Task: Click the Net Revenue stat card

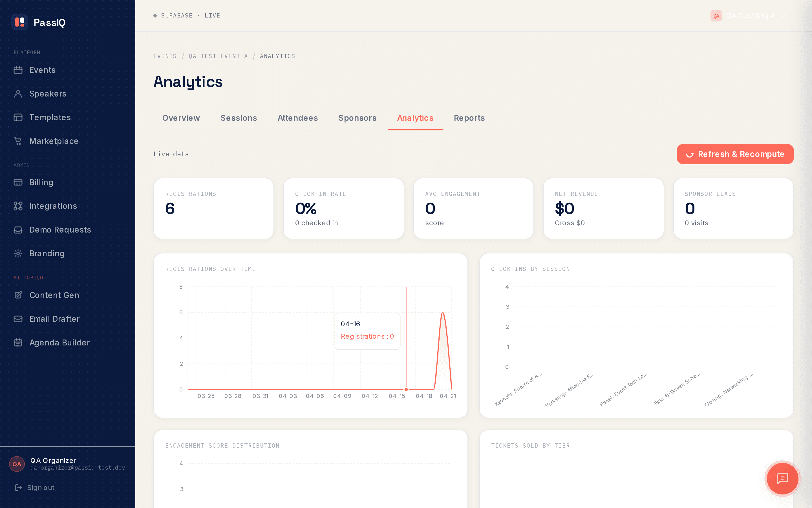Action: pos(603,208)
